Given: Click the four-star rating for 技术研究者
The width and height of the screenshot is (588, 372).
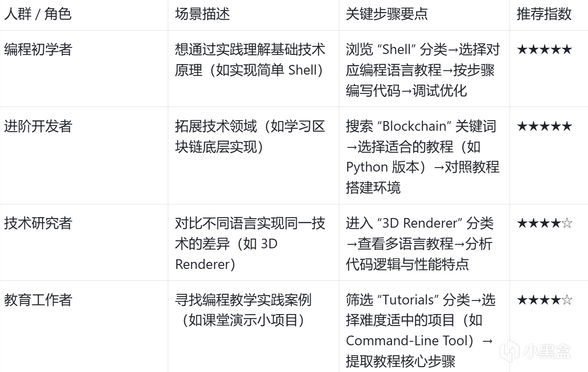Looking at the screenshot, I should 544,223.
